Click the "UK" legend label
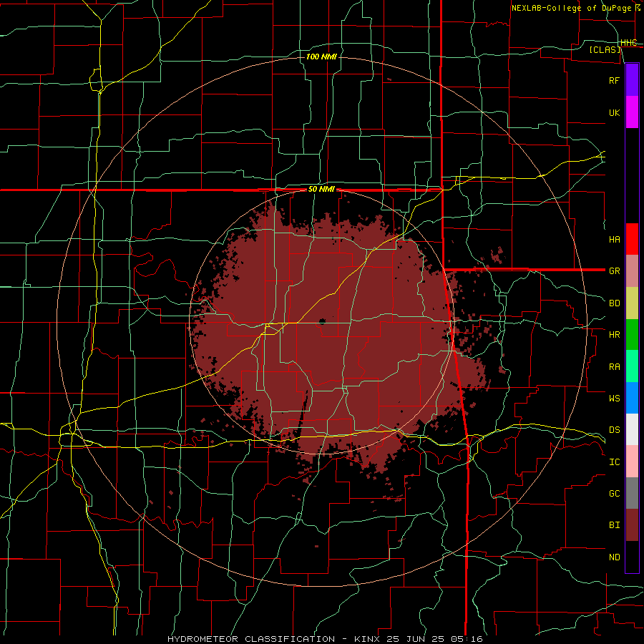Image resolution: width=644 pixels, height=644 pixels. pos(615,112)
